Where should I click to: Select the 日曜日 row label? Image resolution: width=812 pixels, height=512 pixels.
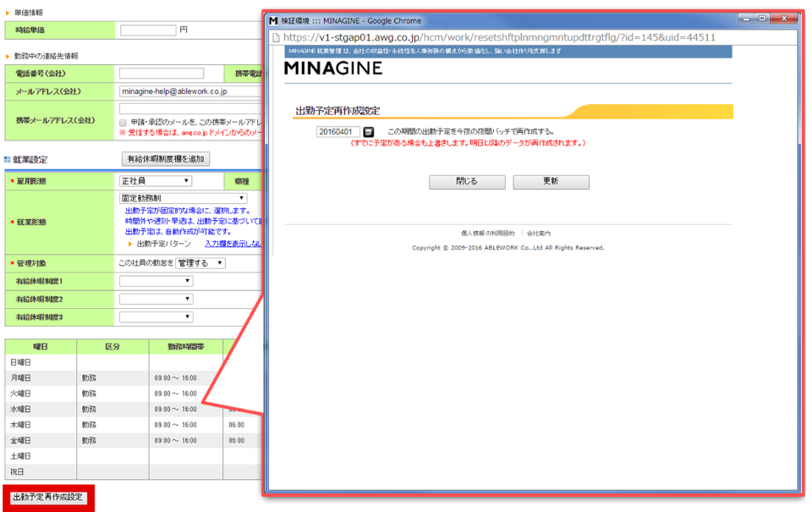click(x=20, y=363)
